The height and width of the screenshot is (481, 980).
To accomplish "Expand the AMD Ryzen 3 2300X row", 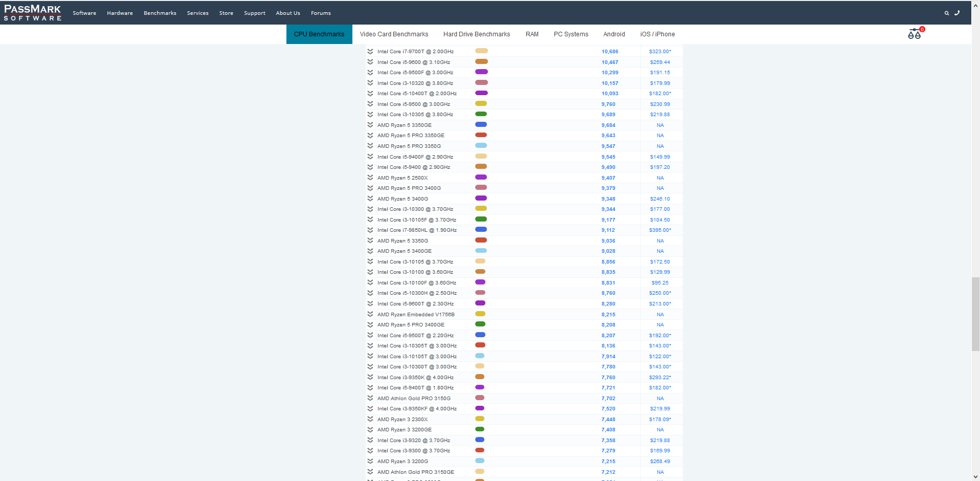I will tap(370, 419).
